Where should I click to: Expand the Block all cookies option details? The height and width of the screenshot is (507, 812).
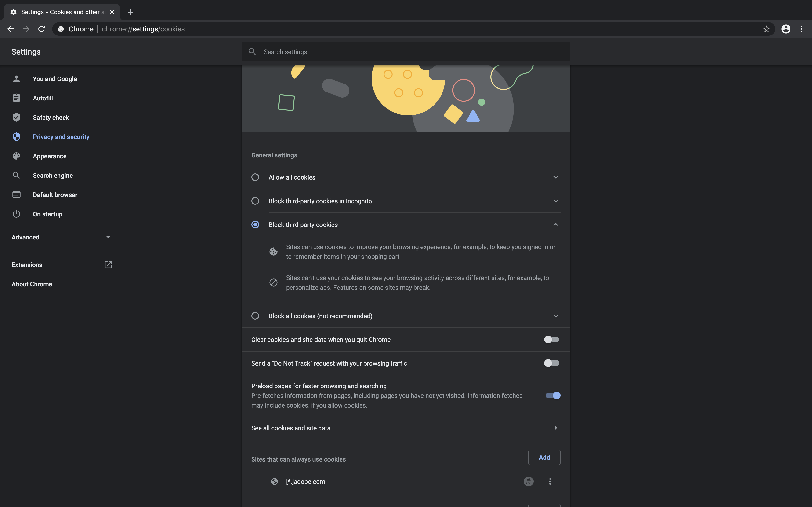(x=555, y=316)
